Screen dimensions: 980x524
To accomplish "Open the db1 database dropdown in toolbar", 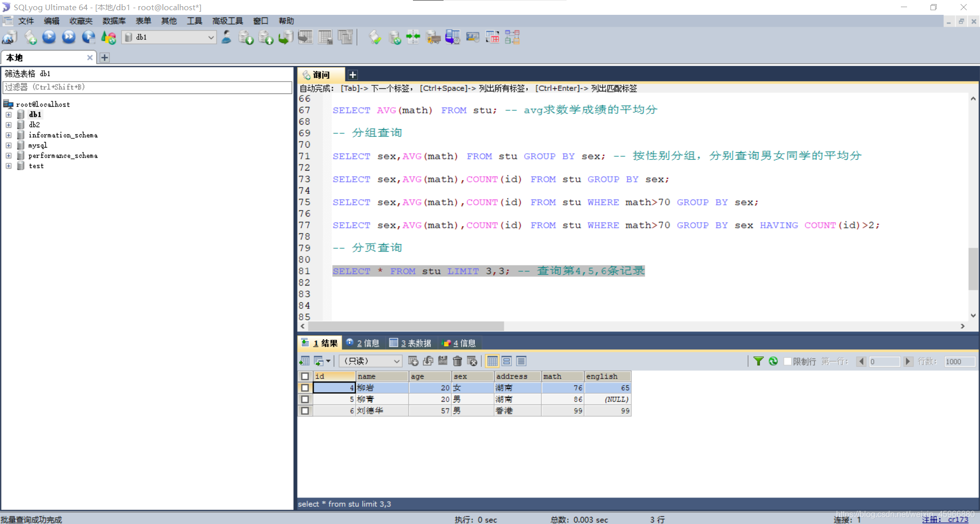I will [169, 37].
